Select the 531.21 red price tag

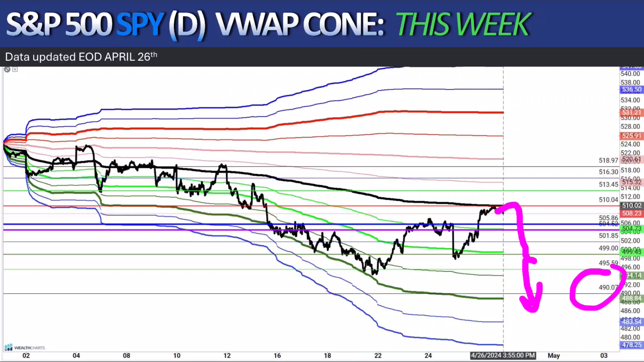(x=631, y=112)
